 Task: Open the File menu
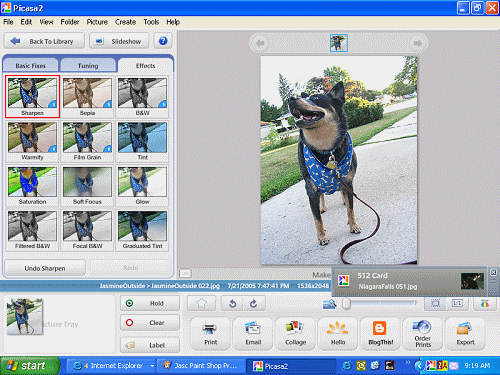coord(8,22)
